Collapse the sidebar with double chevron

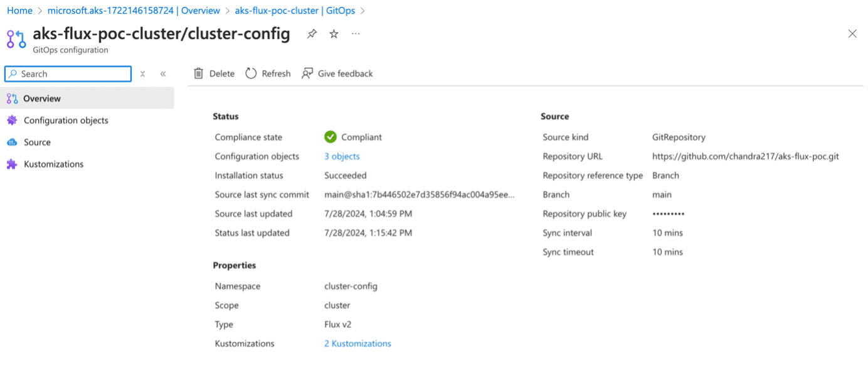(x=163, y=74)
